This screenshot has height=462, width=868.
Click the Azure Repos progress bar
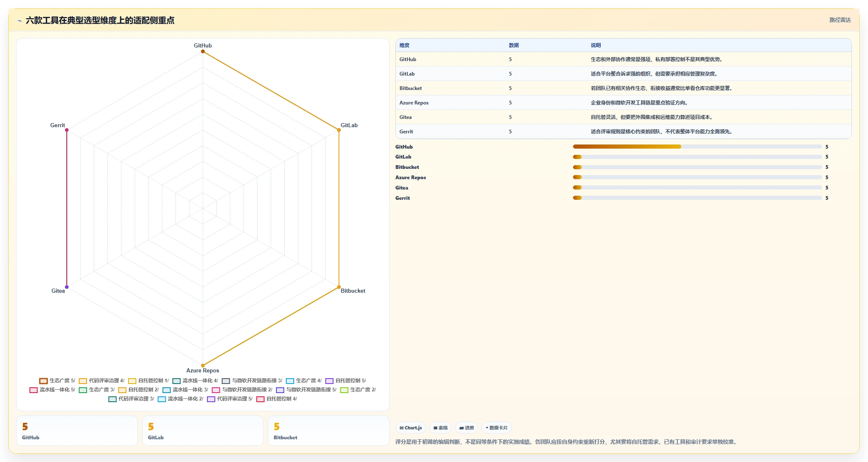click(x=697, y=177)
